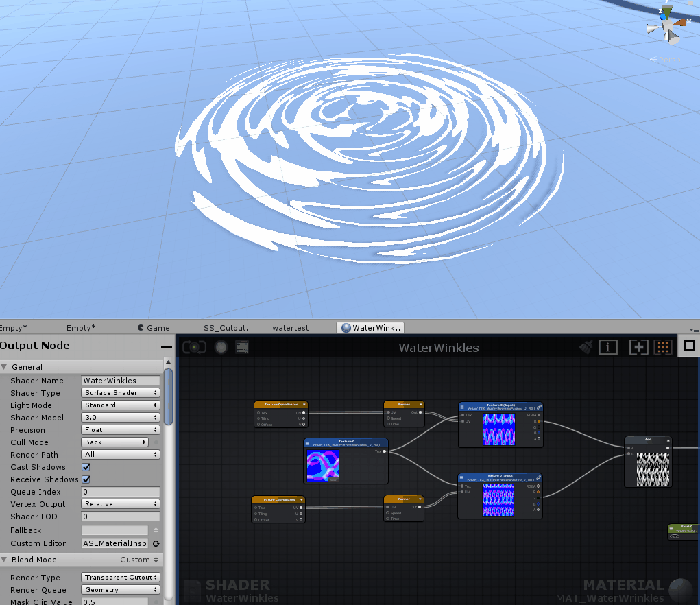Click the Custom Editor input field
Image resolution: width=700 pixels, height=605 pixels.
114,543
